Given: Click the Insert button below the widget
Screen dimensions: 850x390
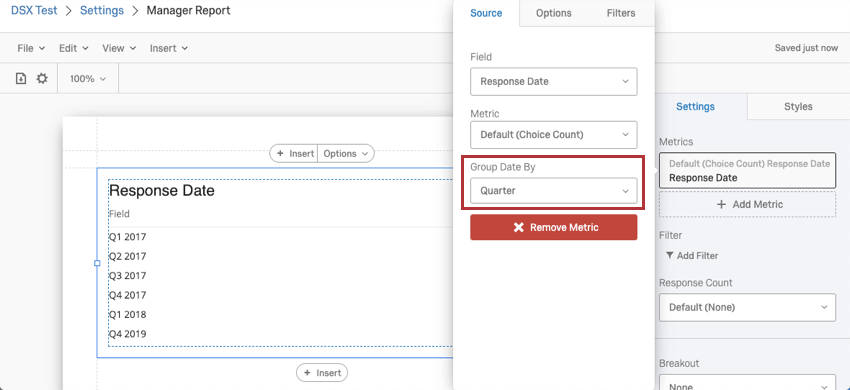Looking at the screenshot, I should coord(322,373).
